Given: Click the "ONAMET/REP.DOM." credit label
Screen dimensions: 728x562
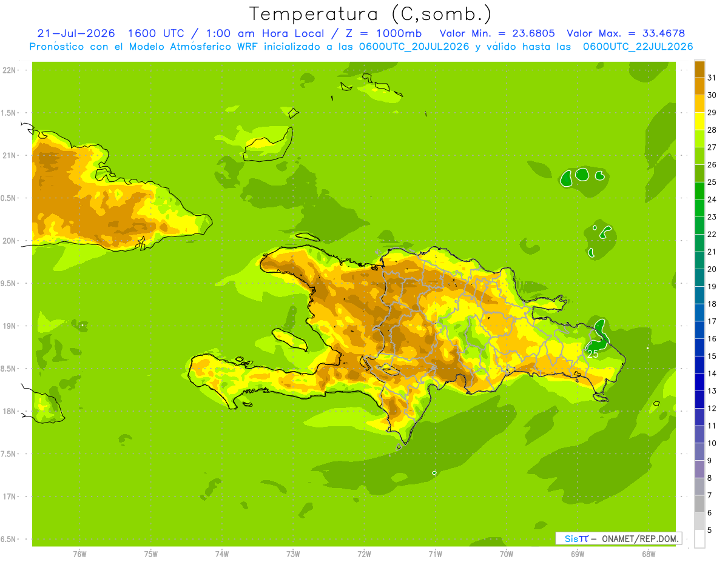Looking at the screenshot, I should pos(641,538).
